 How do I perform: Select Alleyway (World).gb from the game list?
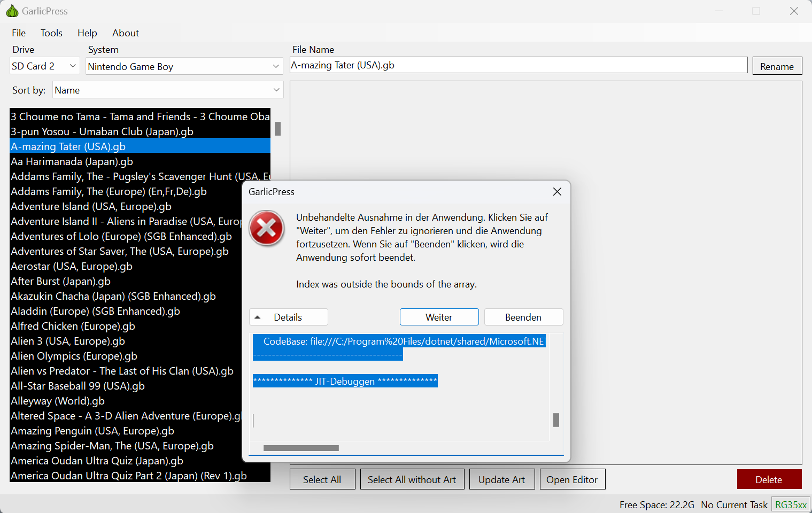pyautogui.click(x=57, y=401)
